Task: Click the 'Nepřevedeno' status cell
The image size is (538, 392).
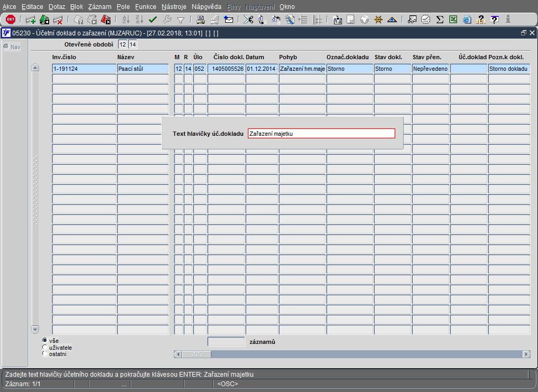Action: 431,69
